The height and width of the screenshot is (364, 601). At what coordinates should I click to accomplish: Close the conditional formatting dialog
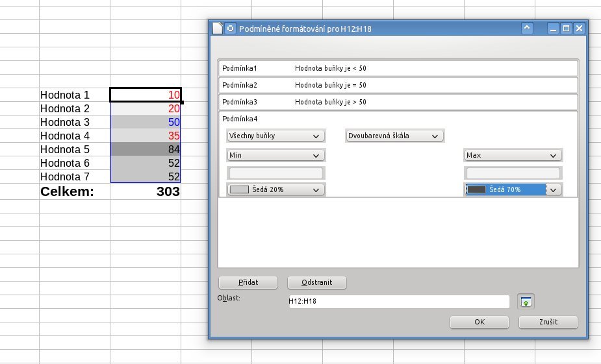(x=579, y=29)
